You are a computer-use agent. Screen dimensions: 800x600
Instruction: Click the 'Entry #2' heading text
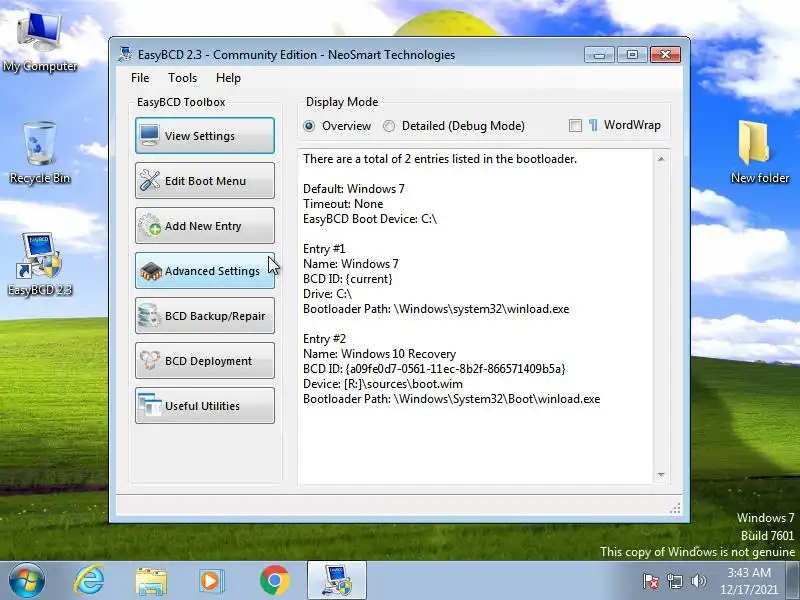(x=324, y=339)
